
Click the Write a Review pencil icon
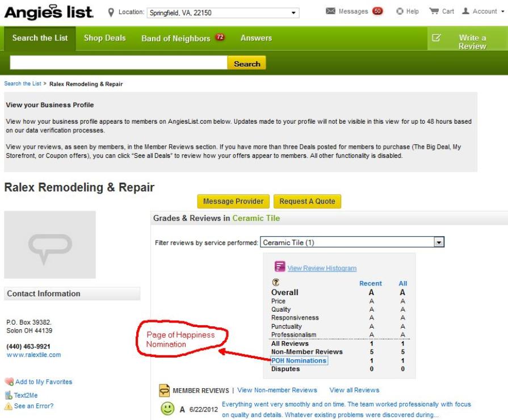[x=436, y=38]
